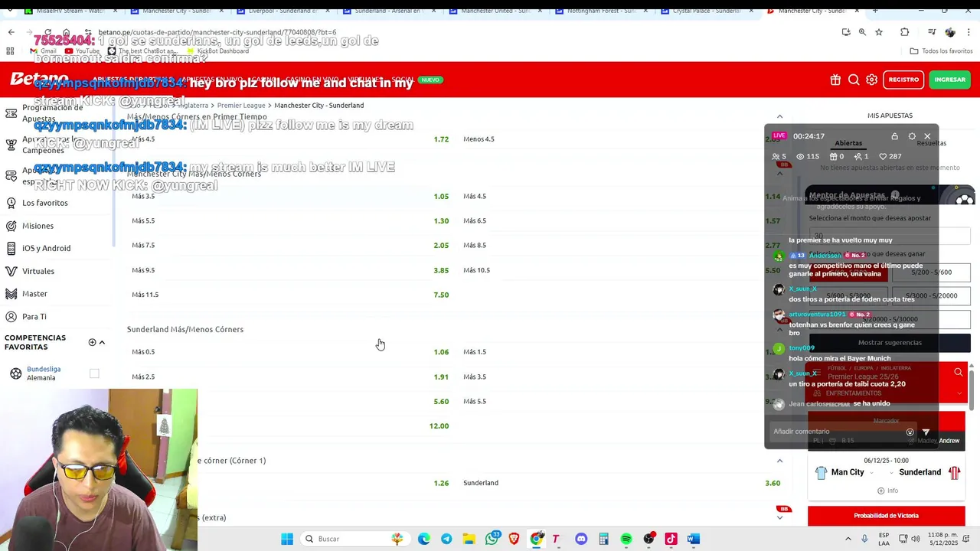Open Misiones in the sidebar
Screen dimensions: 980x551
point(38,226)
